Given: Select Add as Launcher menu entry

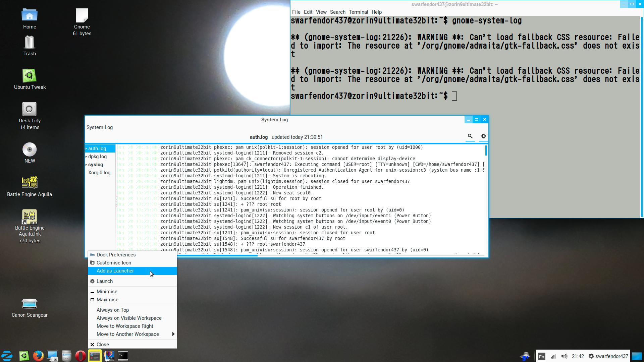Looking at the screenshot, I should click(x=115, y=271).
